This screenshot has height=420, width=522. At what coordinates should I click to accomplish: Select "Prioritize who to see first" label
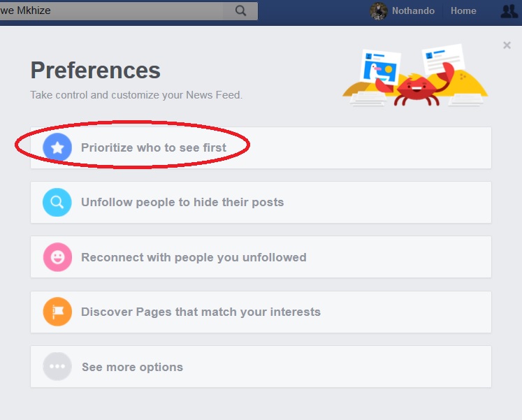coord(154,148)
